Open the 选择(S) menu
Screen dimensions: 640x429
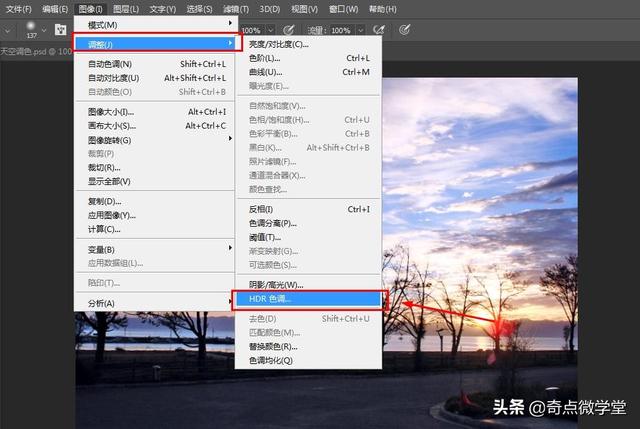coord(199,9)
